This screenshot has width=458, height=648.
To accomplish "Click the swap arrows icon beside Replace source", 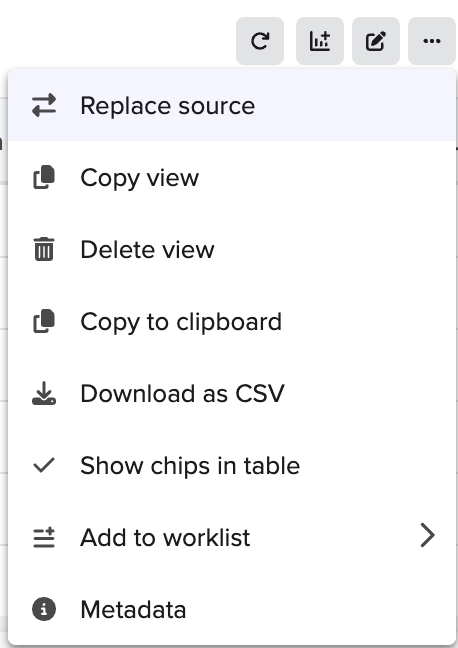I will click(44, 105).
